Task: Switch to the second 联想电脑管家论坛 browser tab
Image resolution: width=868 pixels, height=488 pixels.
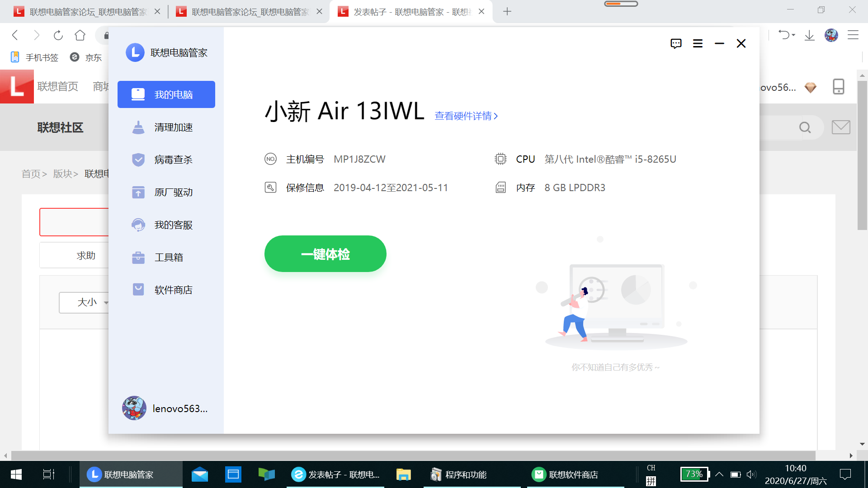Action: tap(248, 12)
